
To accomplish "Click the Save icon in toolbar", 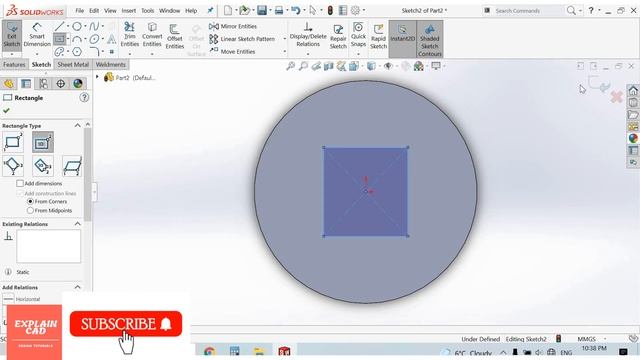I will coord(262,10).
